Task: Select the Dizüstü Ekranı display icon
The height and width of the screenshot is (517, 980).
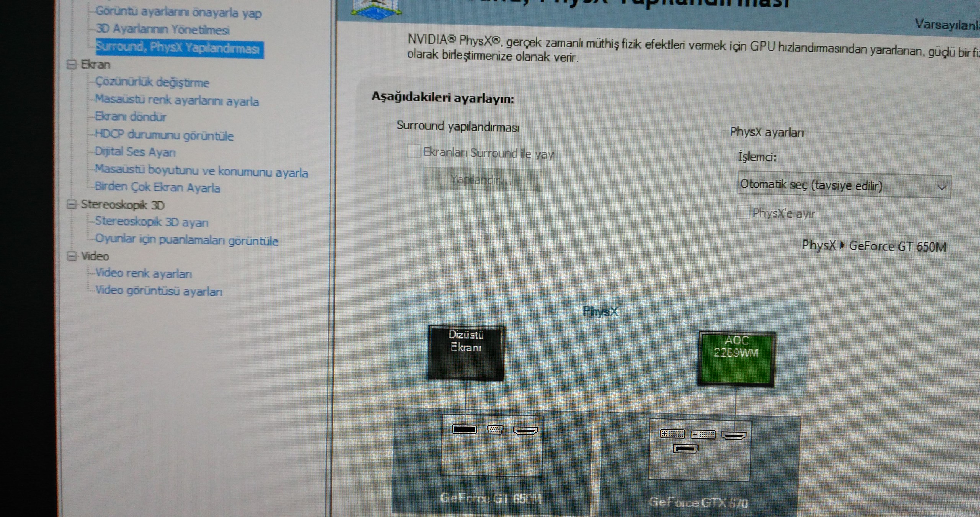Action: pyautogui.click(x=466, y=353)
